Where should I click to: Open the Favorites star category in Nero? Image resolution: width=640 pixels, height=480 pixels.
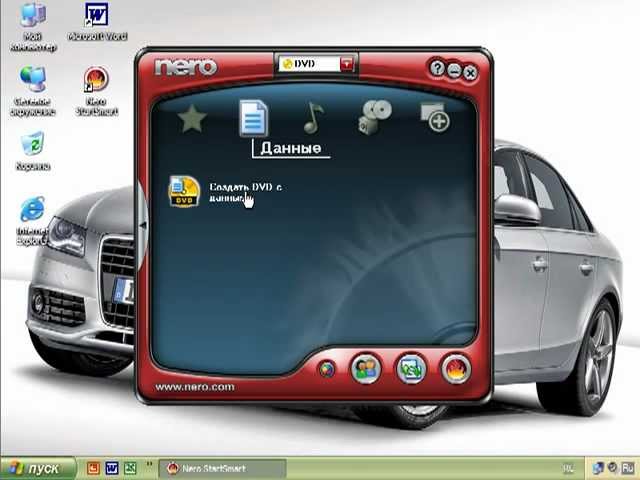[x=192, y=119]
